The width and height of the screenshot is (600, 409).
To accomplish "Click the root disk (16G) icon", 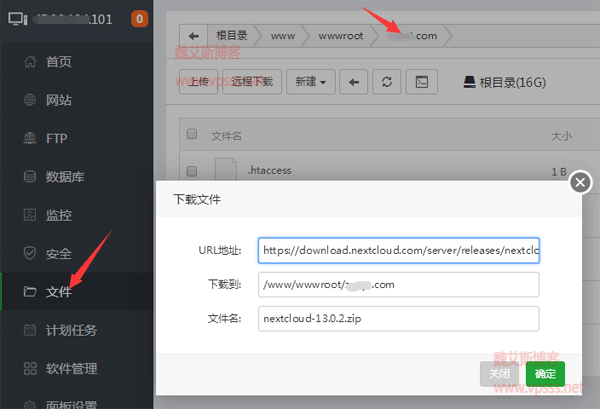I will coord(471,82).
